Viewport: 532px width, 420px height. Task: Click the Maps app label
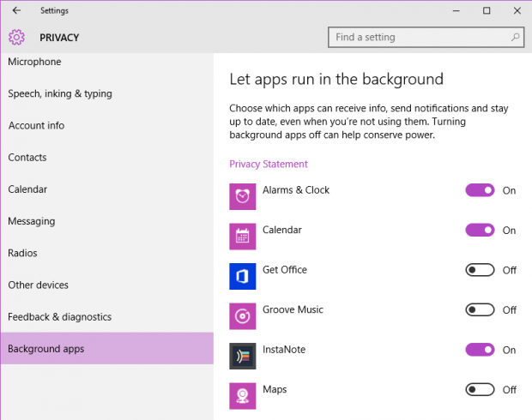275,389
